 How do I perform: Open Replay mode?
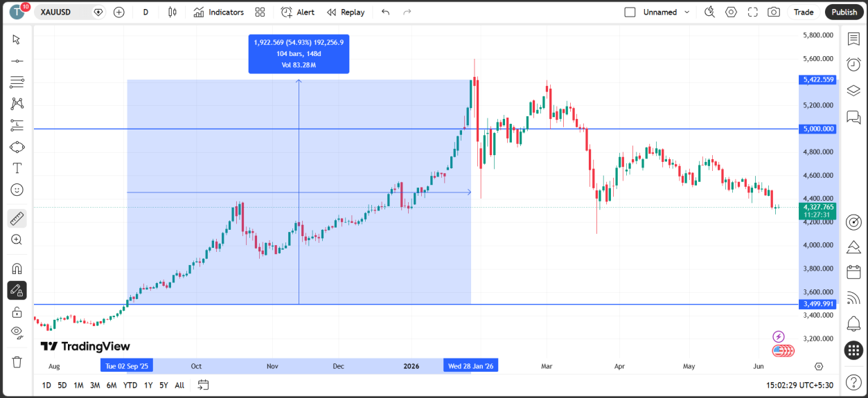point(346,12)
